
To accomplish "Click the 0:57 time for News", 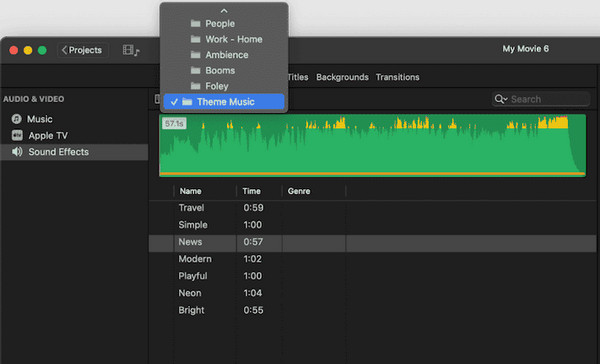I will click(253, 242).
